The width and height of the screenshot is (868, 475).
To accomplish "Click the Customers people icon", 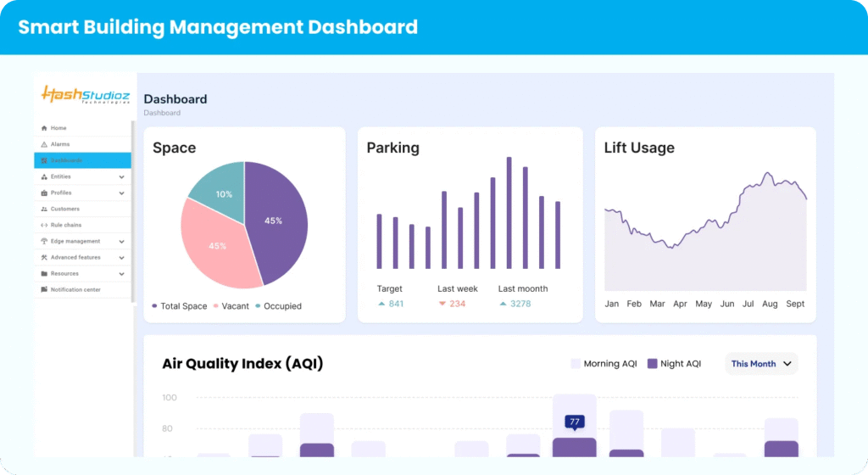I will click(x=44, y=209).
